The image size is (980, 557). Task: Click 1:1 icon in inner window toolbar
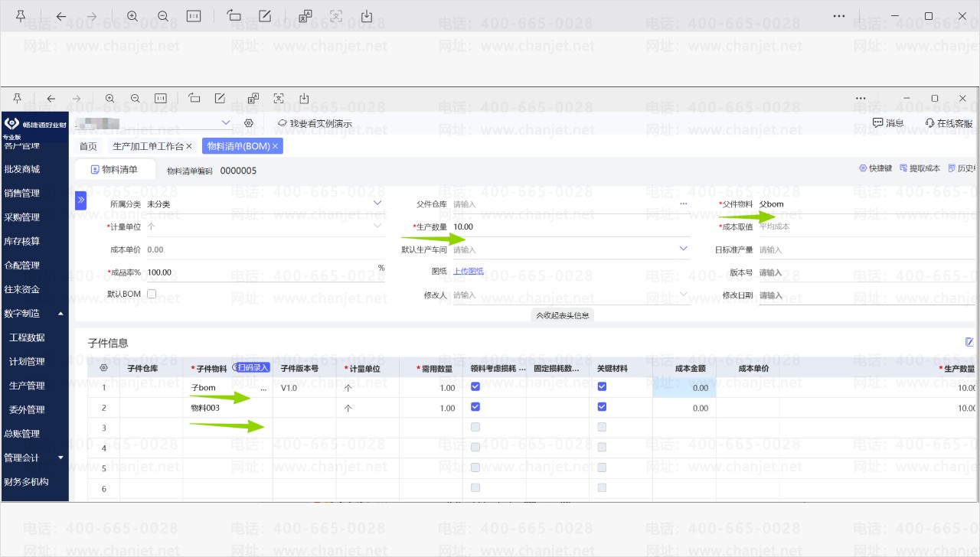point(161,99)
